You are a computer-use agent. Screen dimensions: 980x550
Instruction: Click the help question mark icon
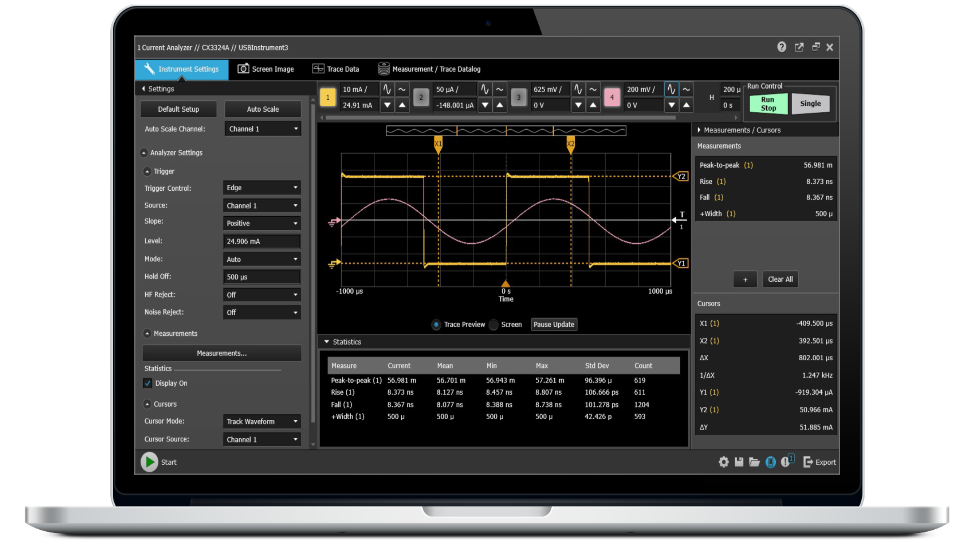781,47
